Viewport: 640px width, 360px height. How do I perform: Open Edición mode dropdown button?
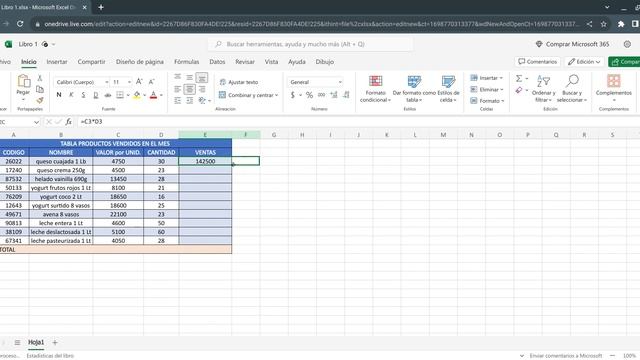click(584, 62)
